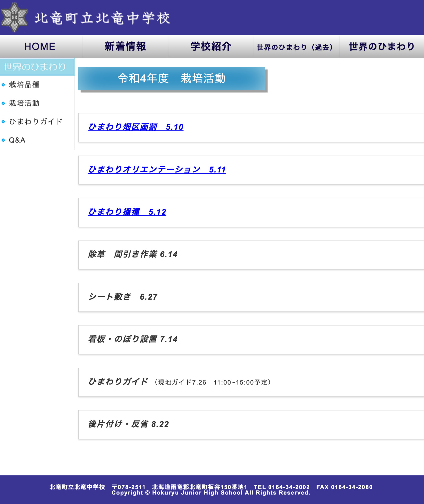424x504 pixels.
Task: Open the ひまわりオリエンテーション 5.11 link
Action: click(157, 170)
